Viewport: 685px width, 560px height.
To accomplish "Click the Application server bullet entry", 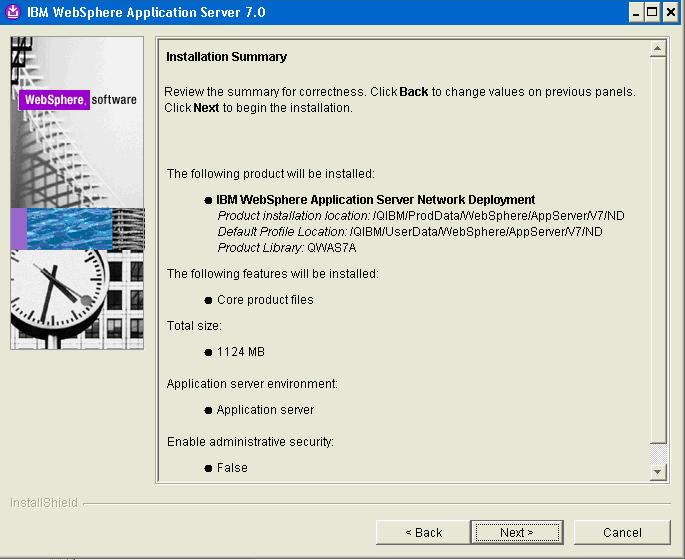I will click(265, 410).
